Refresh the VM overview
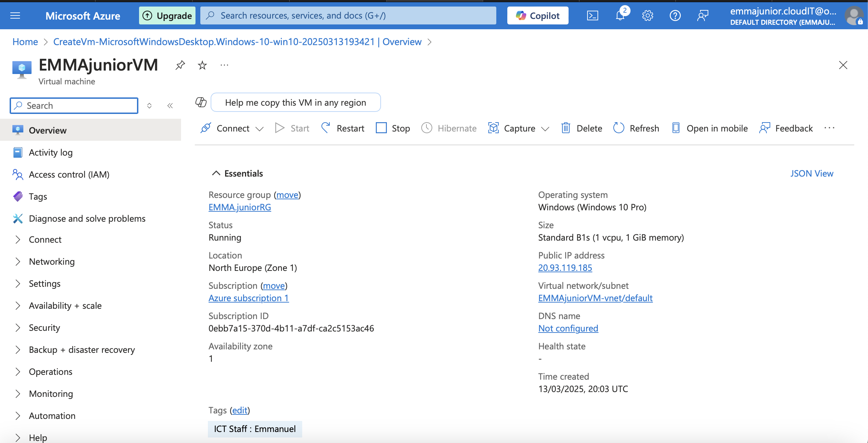Image resolution: width=868 pixels, height=443 pixels. 636,128
